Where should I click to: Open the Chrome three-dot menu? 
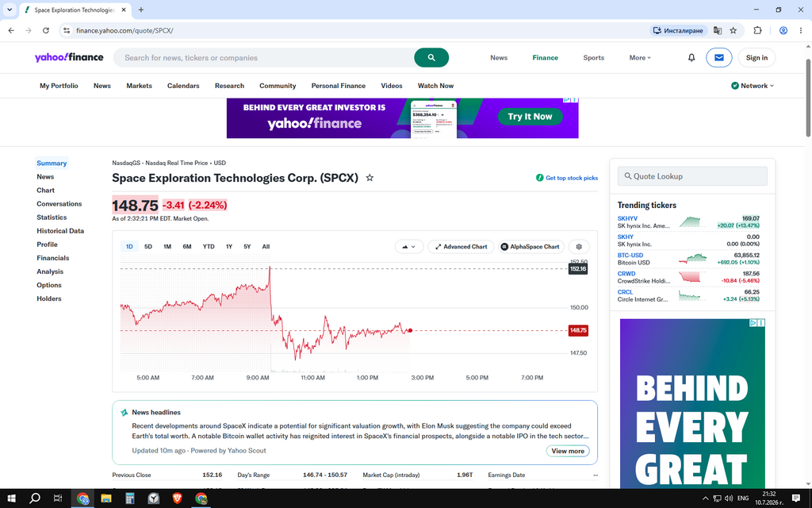[x=801, y=31]
